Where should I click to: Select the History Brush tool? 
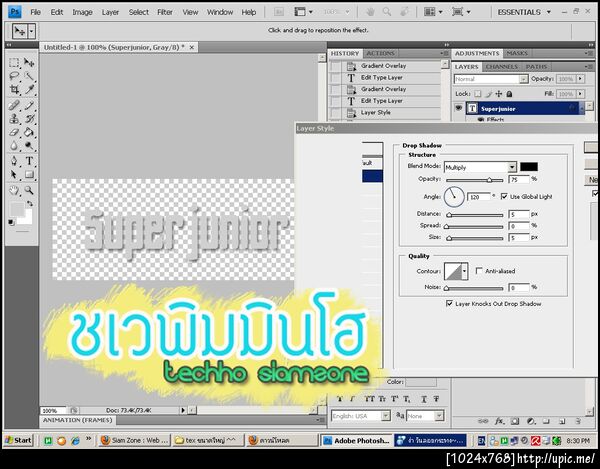click(29, 119)
